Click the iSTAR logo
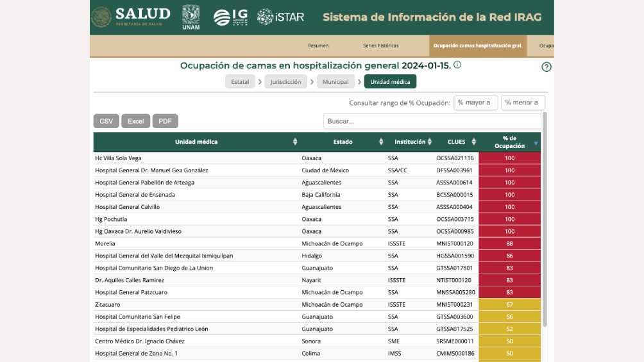644x362 pixels. (x=280, y=17)
